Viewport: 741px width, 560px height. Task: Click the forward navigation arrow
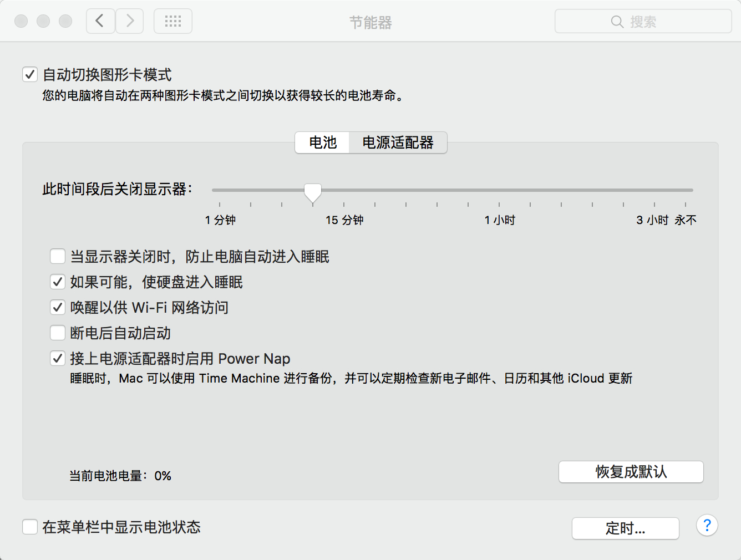coord(130,21)
